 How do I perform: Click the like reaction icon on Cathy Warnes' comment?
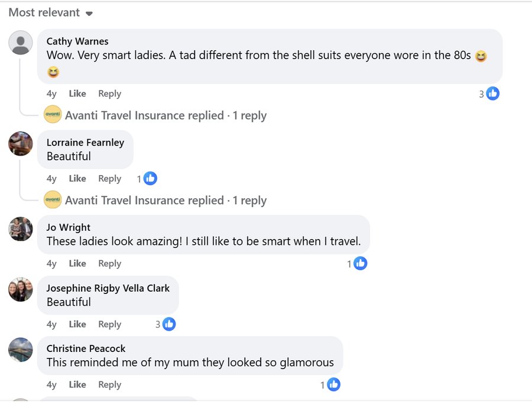(x=492, y=93)
